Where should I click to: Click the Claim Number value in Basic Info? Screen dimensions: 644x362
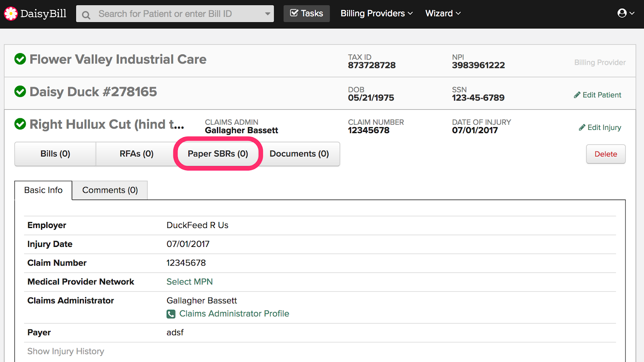[186, 263]
